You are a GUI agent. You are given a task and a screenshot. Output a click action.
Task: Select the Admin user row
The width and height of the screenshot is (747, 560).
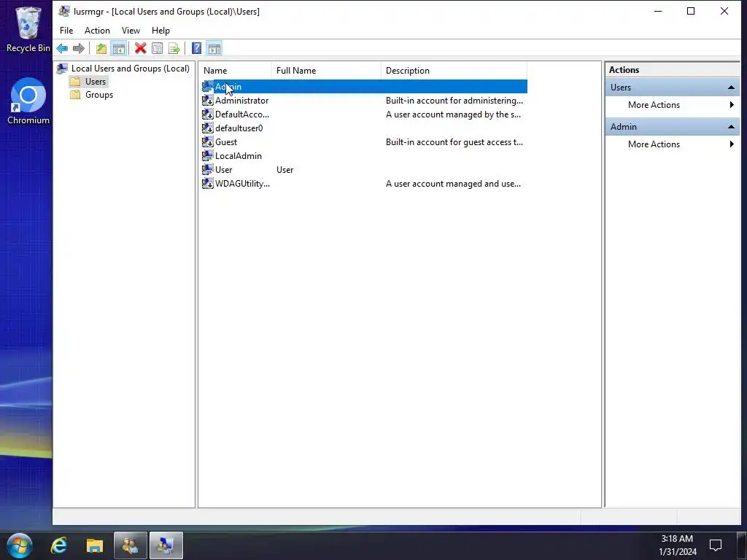click(364, 87)
